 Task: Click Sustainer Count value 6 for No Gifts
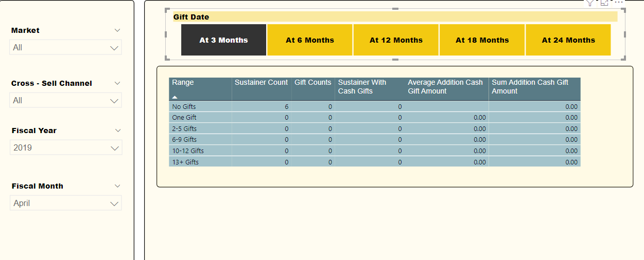click(x=286, y=107)
